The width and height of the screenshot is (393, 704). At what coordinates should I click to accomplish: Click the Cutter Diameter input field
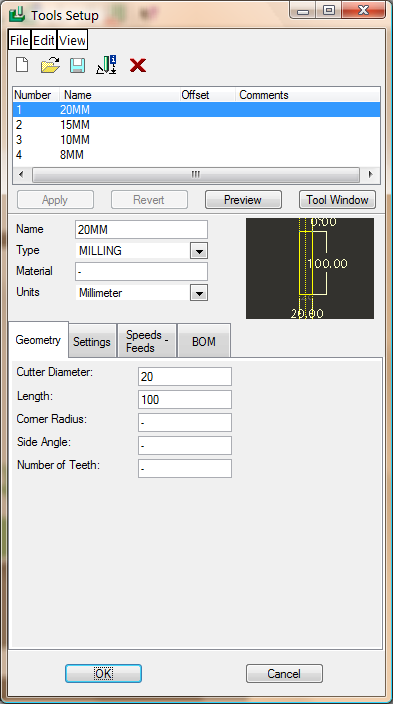pyautogui.click(x=185, y=377)
